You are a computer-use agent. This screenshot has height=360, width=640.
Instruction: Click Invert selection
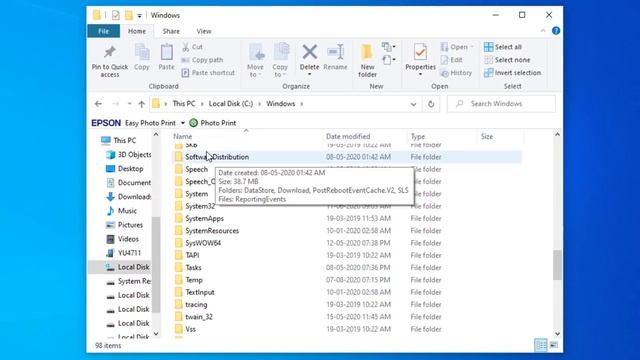point(513,73)
